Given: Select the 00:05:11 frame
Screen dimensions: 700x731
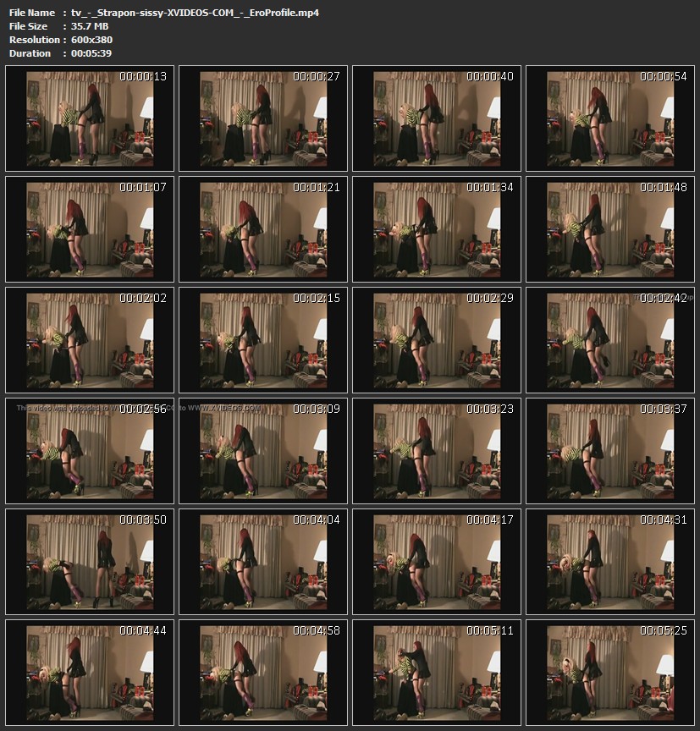Looking at the screenshot, I should (x=436, y=673).
